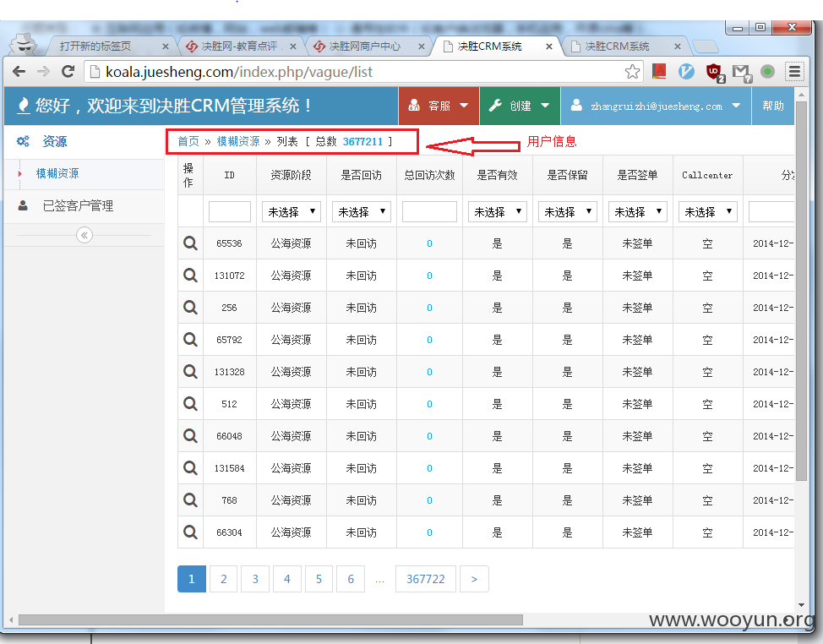Image resolution: width=823 pixels, height=644 pixels.
Task: Open the zhangruizhi@juesheng.com account menu
Action: (x=656, y=106)
